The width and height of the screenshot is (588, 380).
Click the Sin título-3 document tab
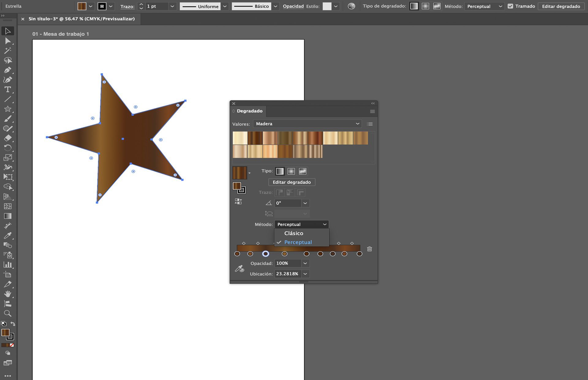point(81,19)
